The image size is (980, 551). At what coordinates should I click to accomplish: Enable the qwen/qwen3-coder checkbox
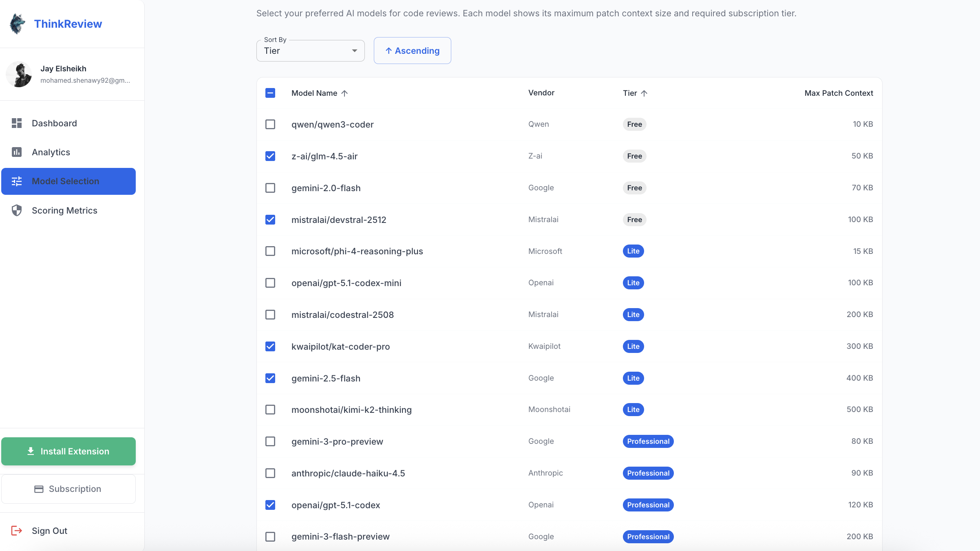(270, 124)
